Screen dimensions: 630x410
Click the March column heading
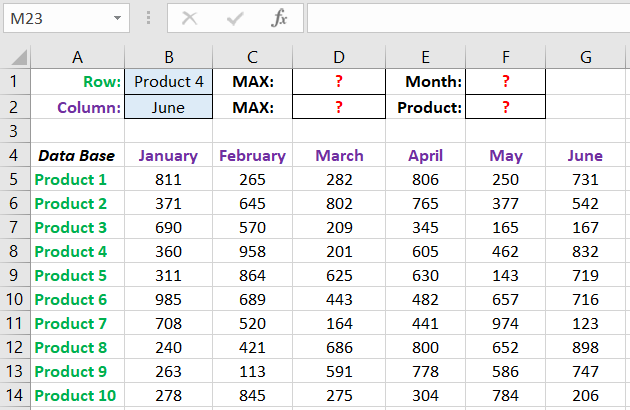click(339, 155)
